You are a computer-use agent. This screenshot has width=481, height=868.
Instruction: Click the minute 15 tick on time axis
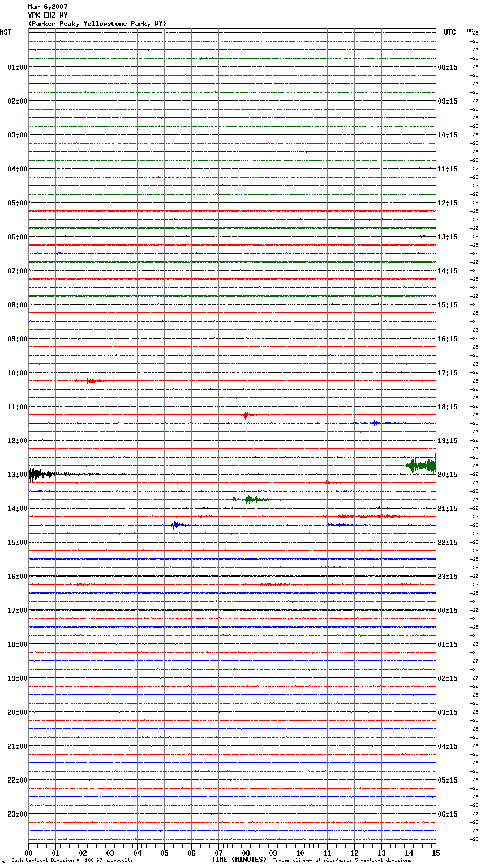coord(436,853)
